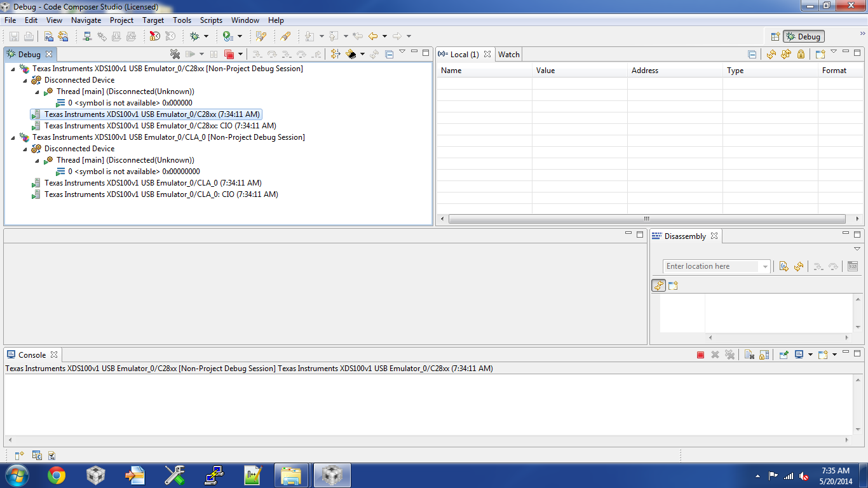The image size is (868, 488).
Task: Click the Address column header
Action: tap(675, 71)
